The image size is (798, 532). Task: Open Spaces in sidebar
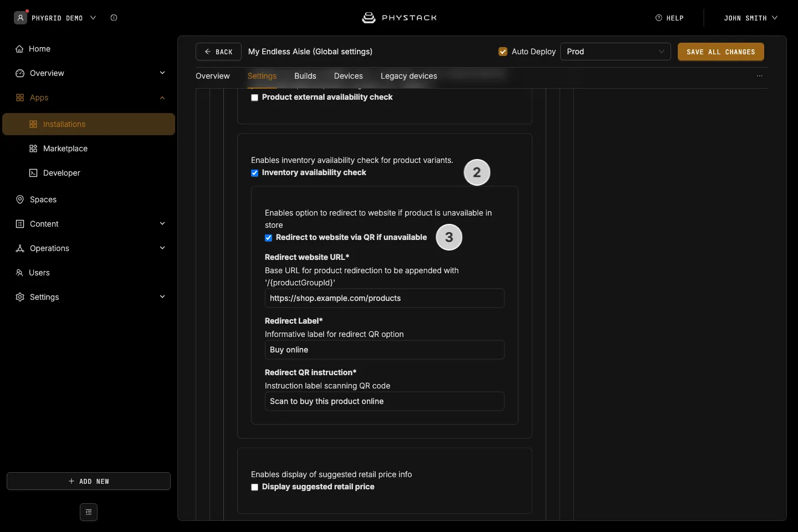(x=89, y=199)
